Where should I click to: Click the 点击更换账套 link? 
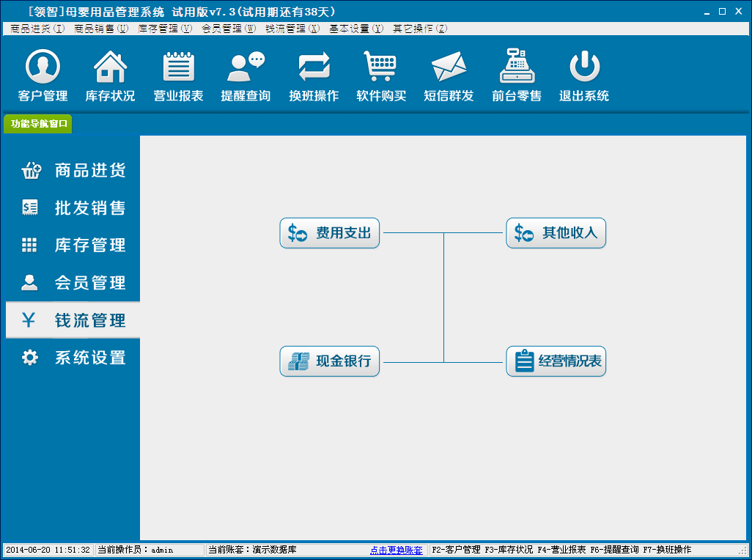pos(396,550)
